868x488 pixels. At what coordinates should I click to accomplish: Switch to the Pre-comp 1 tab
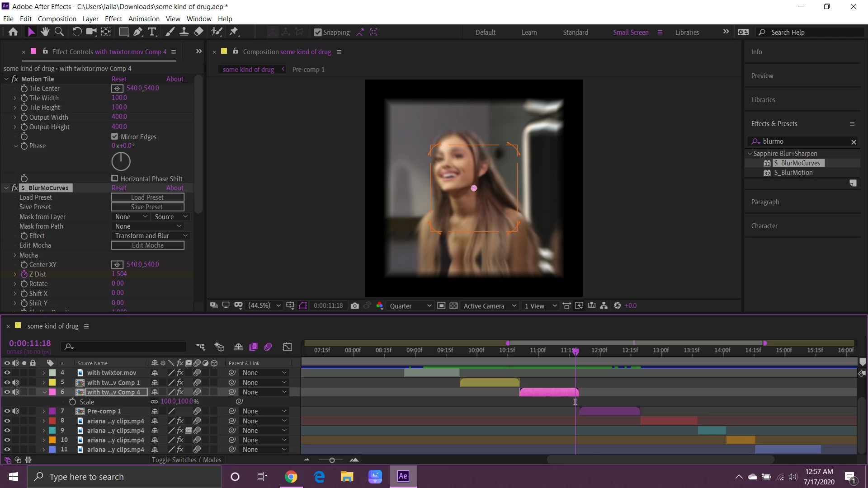click(x=308, y=69)
